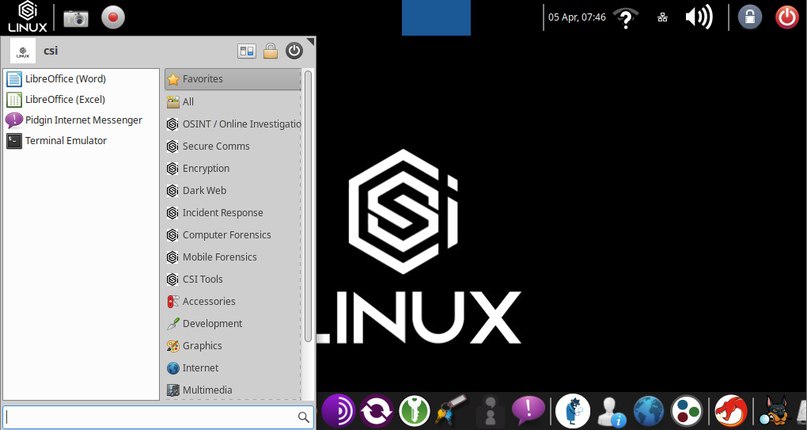807x430 pixels.
Task: Open menu settings icon next to the padlock
Action: click(x=247, y=51)
